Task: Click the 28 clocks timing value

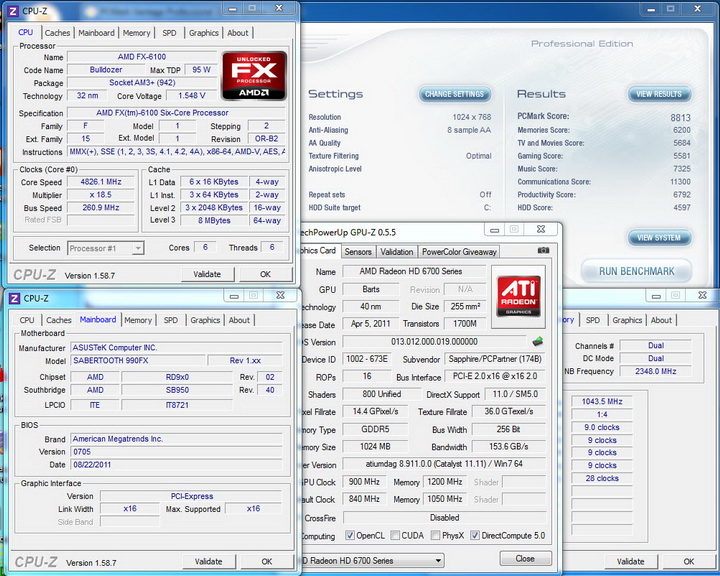Action: (602, 478)
